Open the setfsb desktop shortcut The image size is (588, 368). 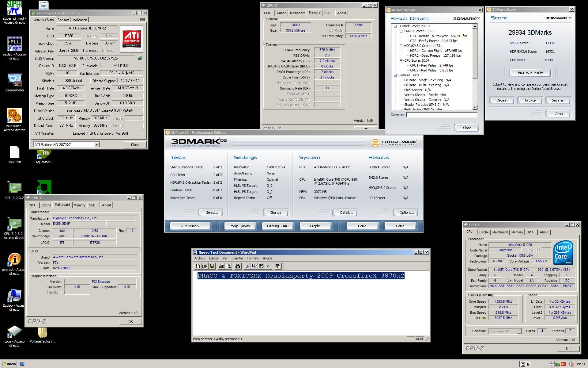[x=14, y=48]
